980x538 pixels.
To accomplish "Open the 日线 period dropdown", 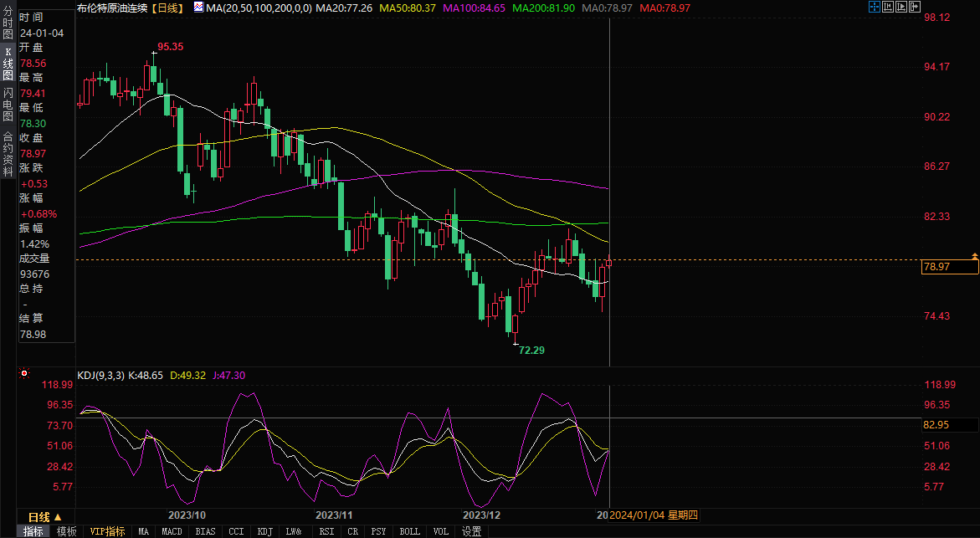I will 39,516.
